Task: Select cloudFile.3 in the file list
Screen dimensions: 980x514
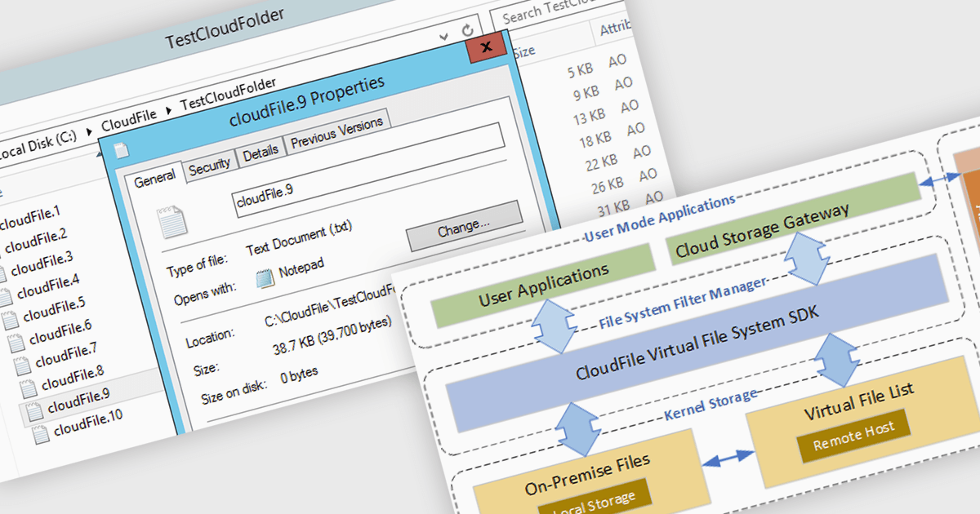Action: point(42,264)
